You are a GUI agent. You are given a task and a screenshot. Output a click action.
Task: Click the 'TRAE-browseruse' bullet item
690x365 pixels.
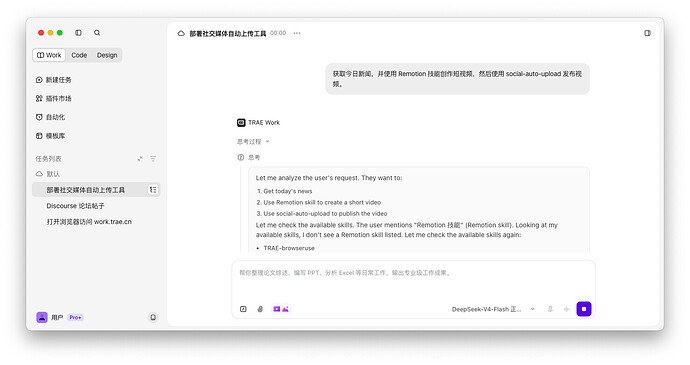[x=289, y=248]
